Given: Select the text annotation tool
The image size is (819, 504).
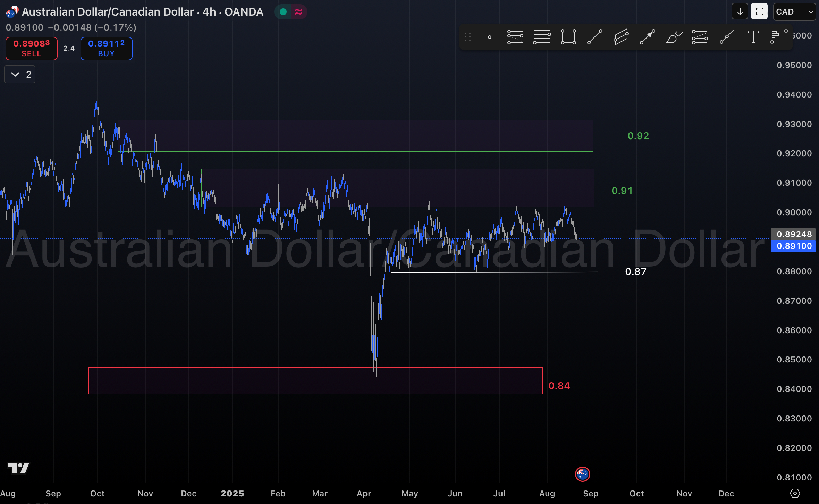Looking at the screenshot, I should (x=753, y=37).
